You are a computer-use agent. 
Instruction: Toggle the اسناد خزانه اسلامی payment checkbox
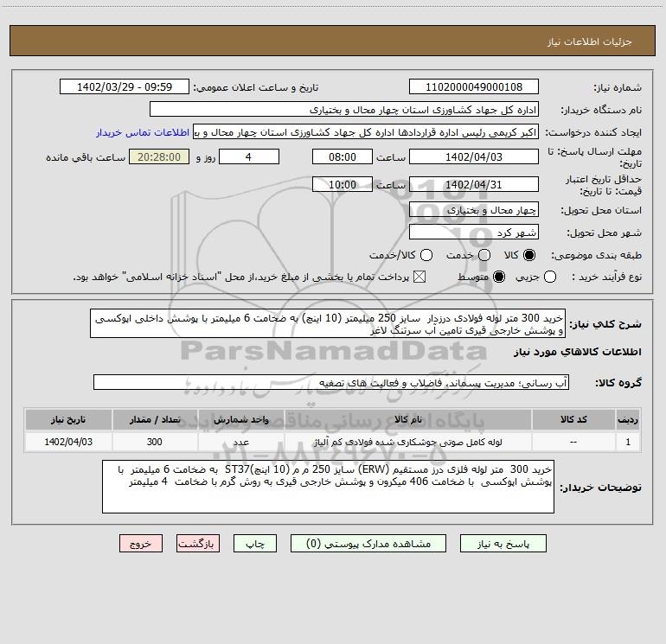pos(419,277)
